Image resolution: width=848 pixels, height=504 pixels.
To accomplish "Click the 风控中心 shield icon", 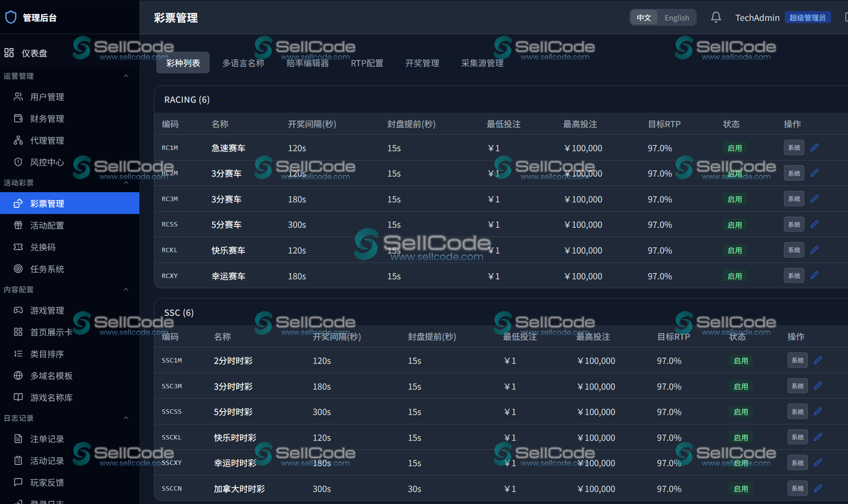I will [x=18, y=162].
